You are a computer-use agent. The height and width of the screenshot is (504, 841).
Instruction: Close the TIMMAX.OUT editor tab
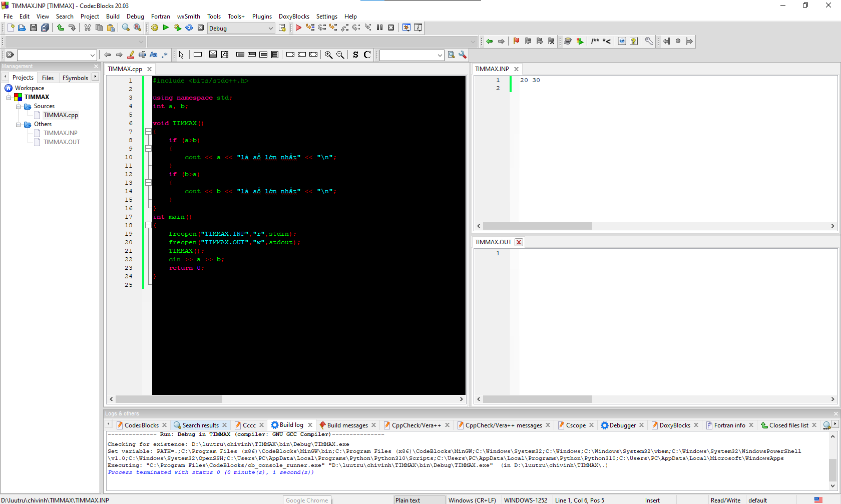point(519,242)
